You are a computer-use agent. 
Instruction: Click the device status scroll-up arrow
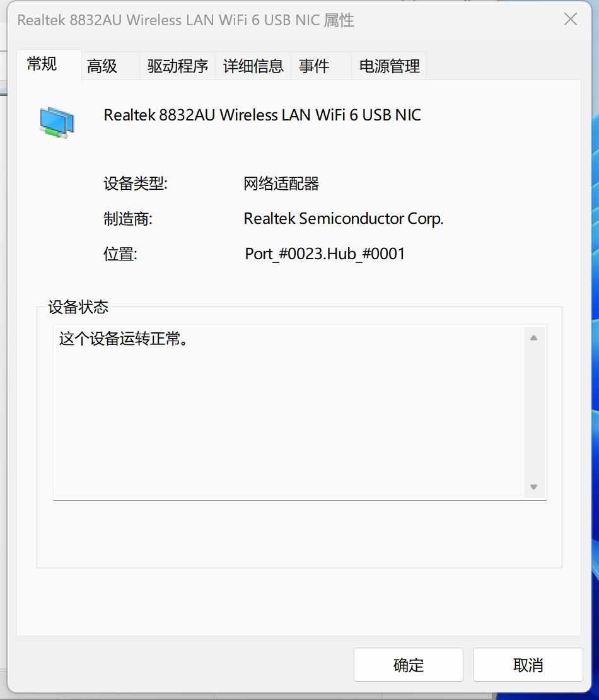533,338
